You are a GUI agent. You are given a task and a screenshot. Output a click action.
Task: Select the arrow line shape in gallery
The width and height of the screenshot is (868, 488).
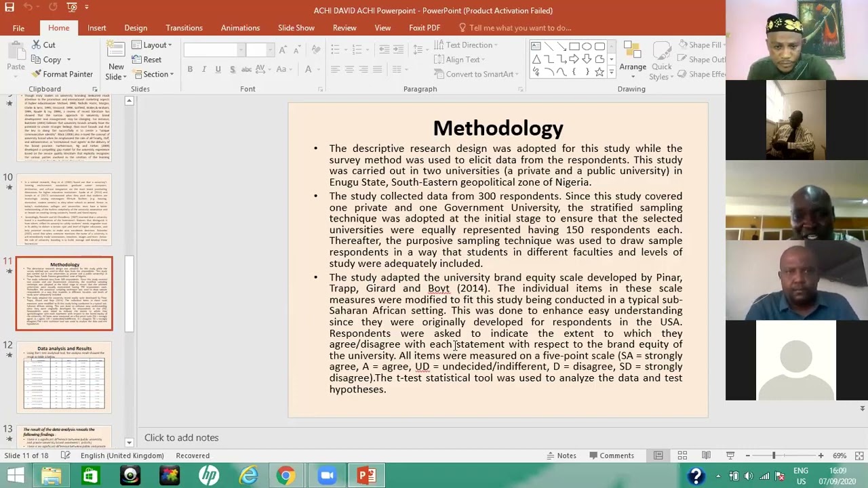tap(561, 46)
